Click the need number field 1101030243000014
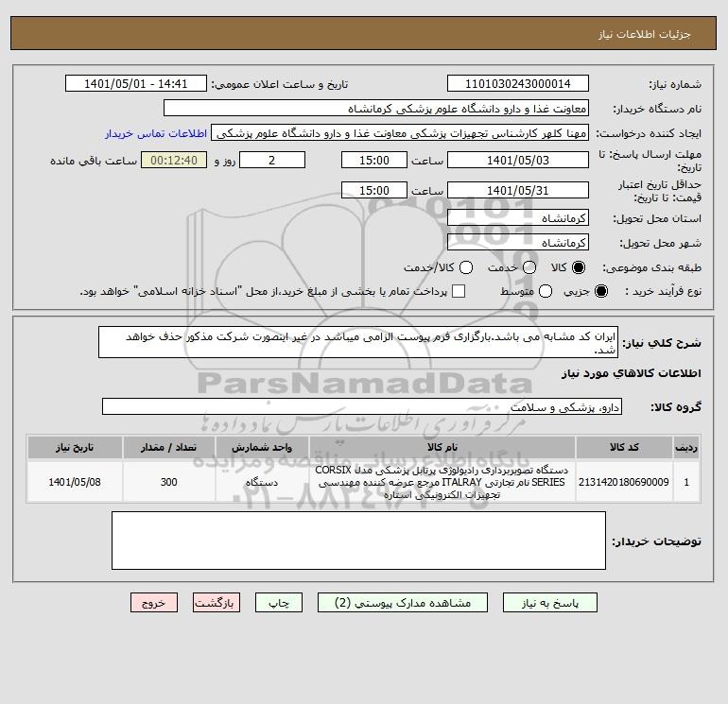 point(518,84)
